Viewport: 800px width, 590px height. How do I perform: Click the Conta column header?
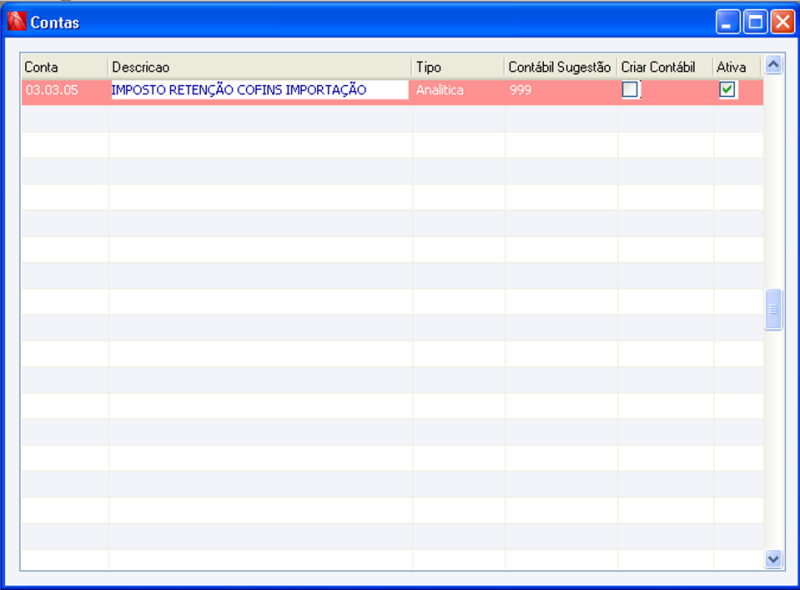[62, 66]
